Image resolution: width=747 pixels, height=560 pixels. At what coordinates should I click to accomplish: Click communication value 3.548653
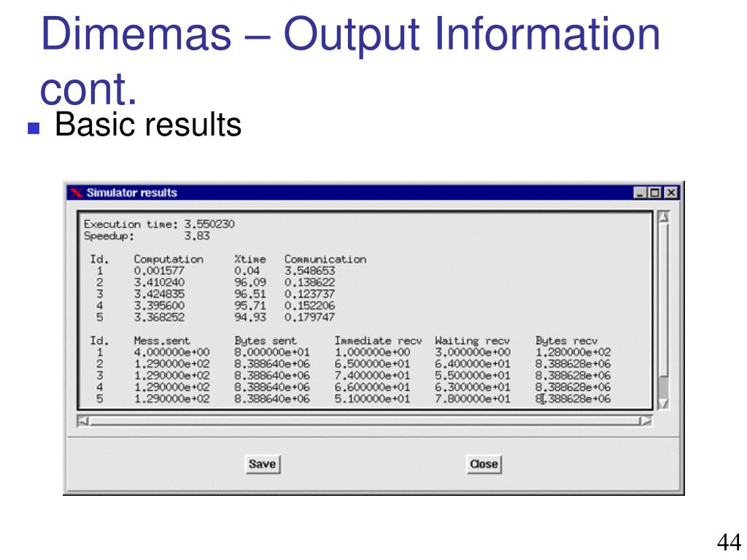309,271
